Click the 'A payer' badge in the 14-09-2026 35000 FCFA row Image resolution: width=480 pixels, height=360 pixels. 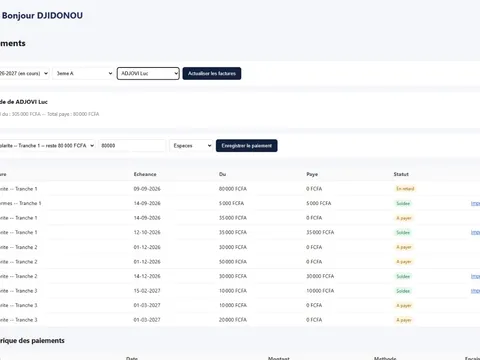point(404,218)
